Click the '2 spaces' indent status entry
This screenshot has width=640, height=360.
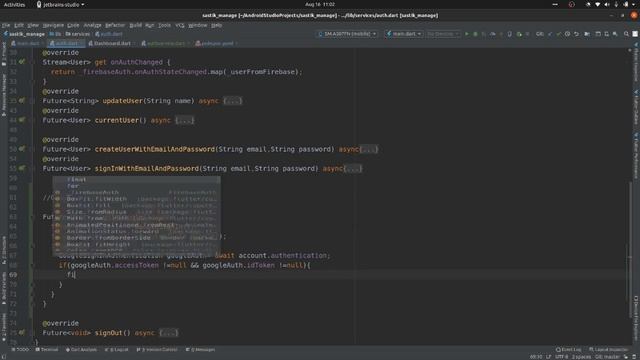click(581, 357)
